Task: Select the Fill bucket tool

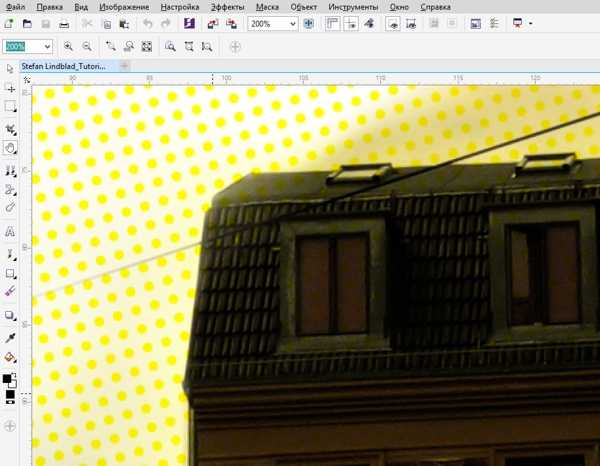Action: point(10,358)
